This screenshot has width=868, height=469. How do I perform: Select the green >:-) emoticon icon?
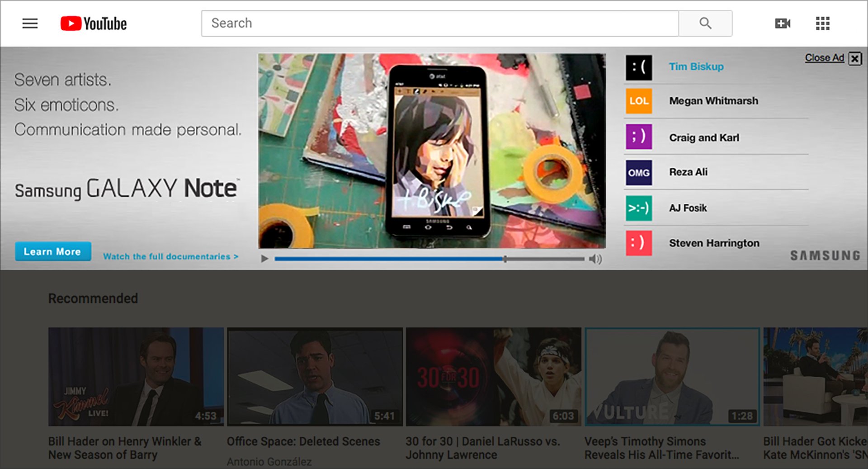tap(638, 208)
